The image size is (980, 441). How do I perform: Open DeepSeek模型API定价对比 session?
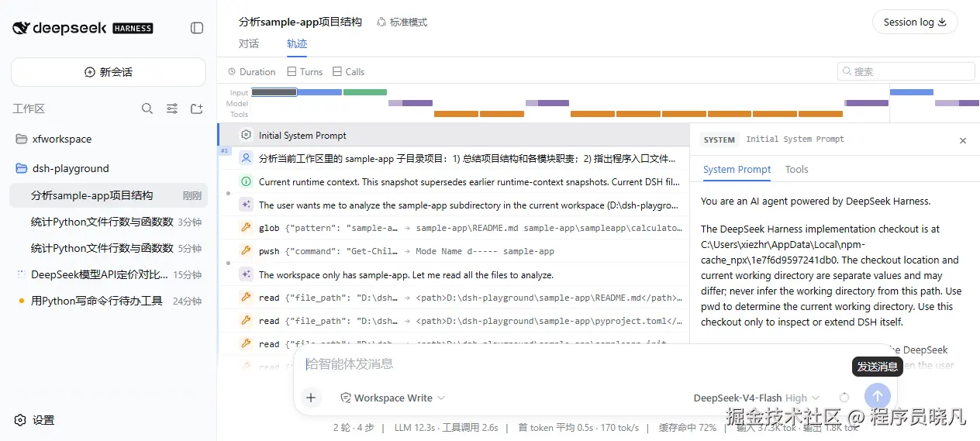click(x=109, y=274)
